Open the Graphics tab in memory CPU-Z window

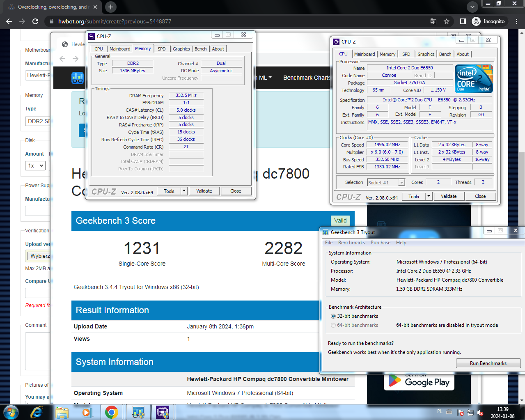click(181, 49)
